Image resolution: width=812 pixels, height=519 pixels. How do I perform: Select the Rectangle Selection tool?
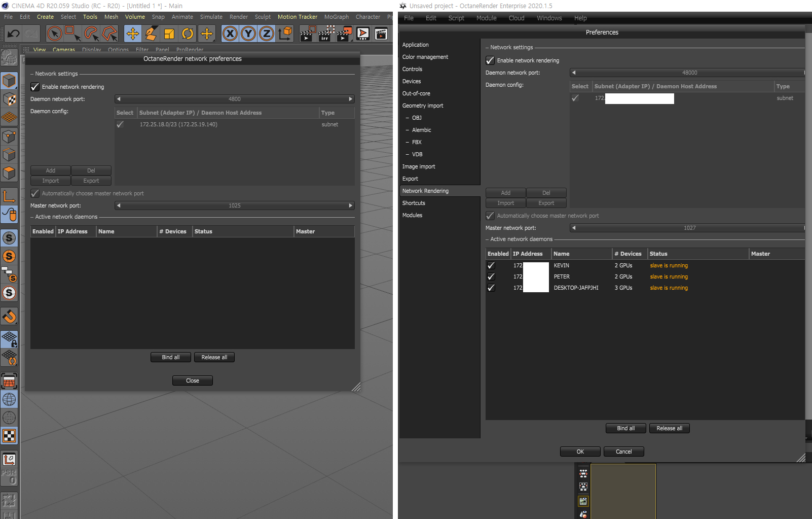point(72,34)
